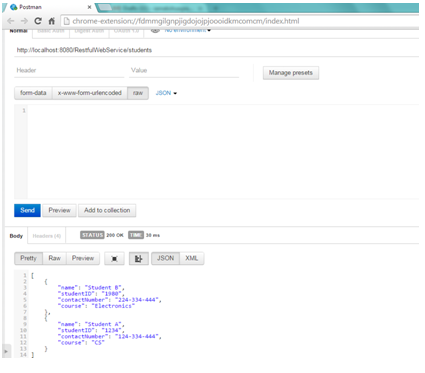The height and width of the screenshot is (373, 425).
Task: Toggle the response line-wrap icon button
Action: click(x=139, y=259)
